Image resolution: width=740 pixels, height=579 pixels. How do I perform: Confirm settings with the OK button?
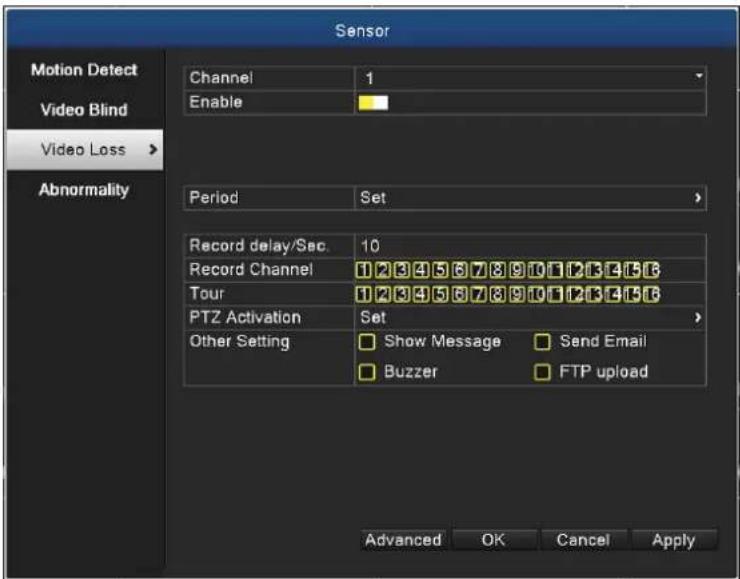click(x=494, y=540)
